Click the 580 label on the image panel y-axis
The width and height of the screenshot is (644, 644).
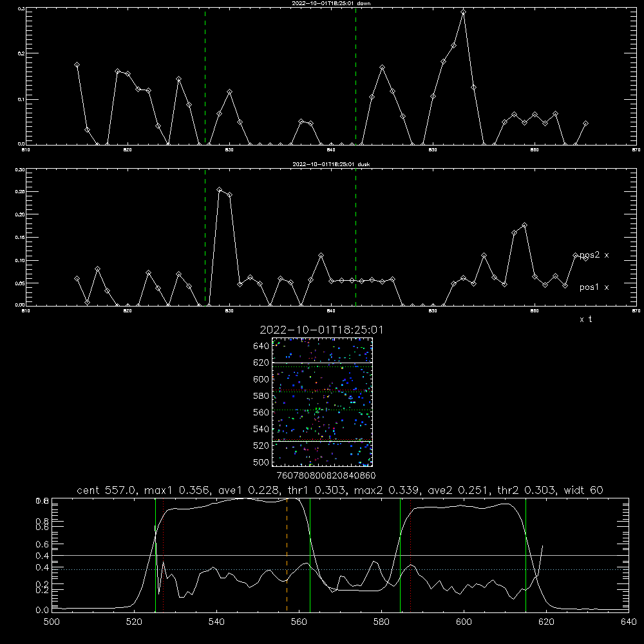[261, 396]
